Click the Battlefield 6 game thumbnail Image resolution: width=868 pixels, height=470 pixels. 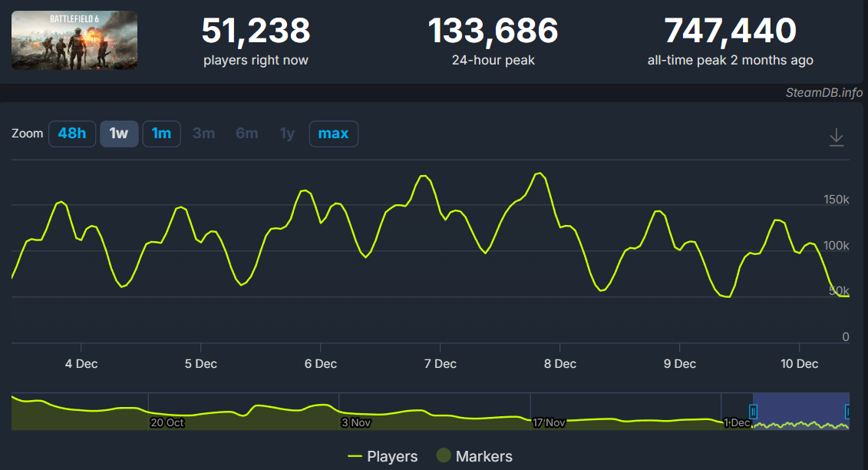[x=74, y=41]
